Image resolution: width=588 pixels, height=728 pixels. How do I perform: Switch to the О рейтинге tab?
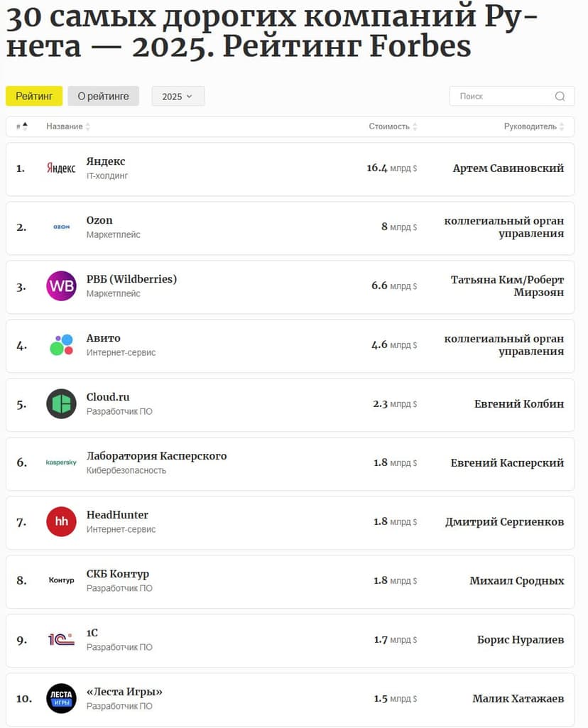coord(103,96)
